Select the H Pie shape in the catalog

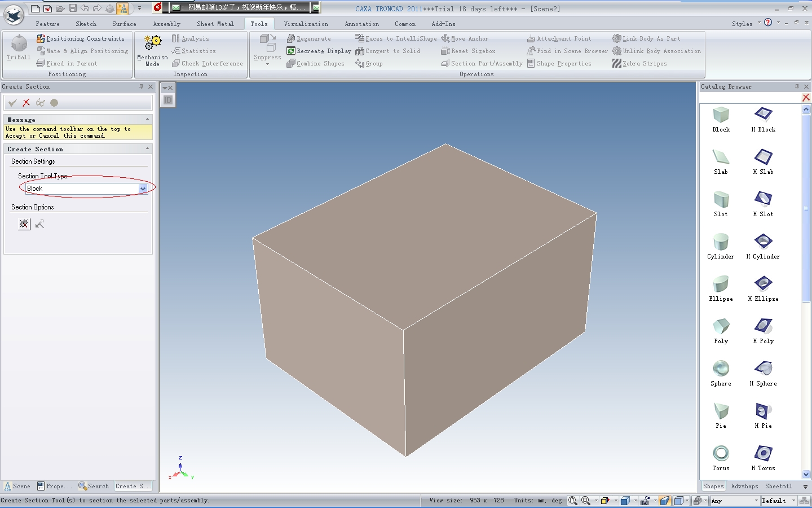click(x=763, y=416)
